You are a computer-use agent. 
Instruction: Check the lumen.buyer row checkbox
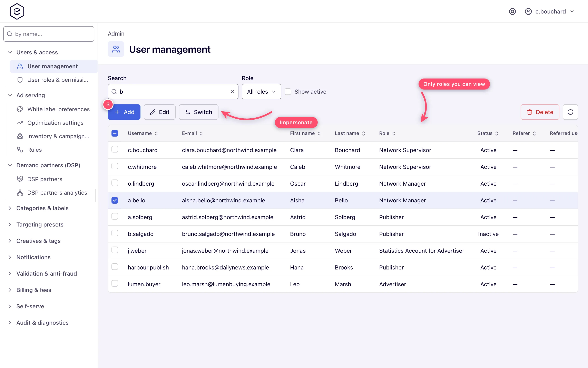(x=115, y=283)
